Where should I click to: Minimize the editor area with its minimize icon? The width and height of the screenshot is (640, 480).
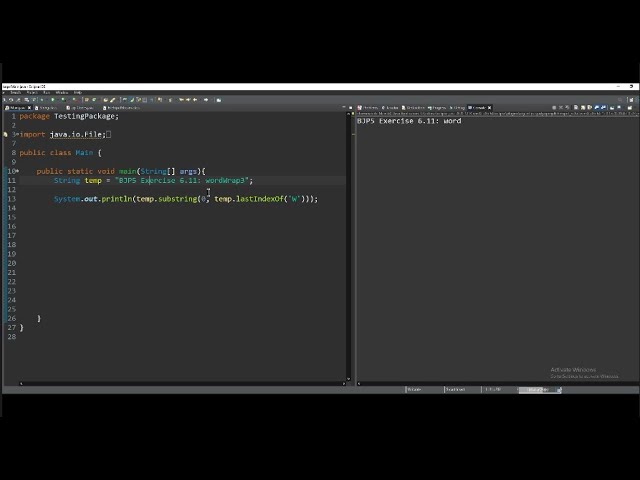pyautogui.click(x=344, y=107)
